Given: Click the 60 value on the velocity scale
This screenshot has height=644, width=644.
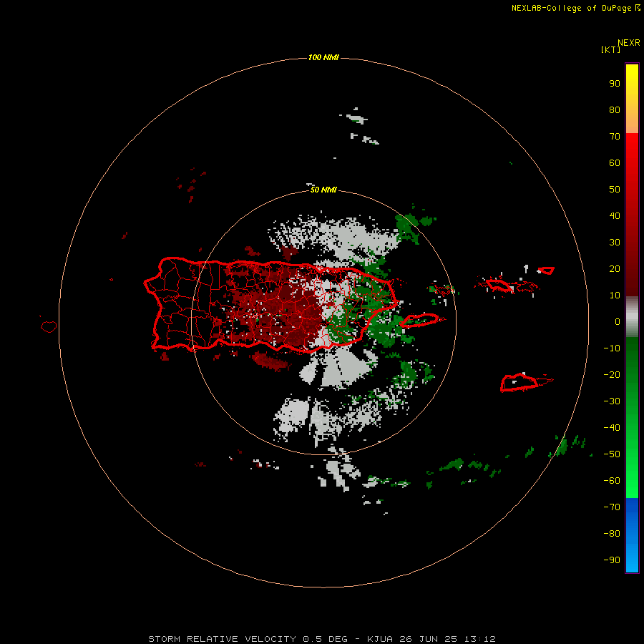Looking at the screenshot, I should click(x=615, y=162).
